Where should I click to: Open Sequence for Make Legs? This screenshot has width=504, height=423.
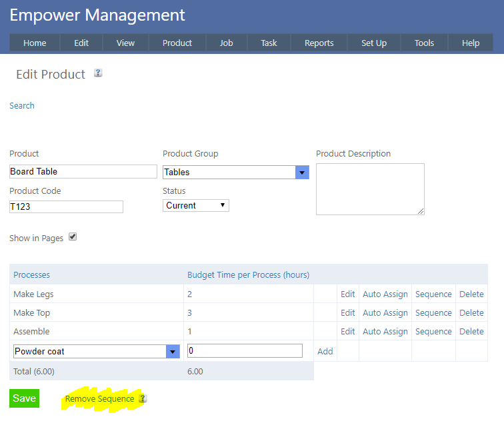[x=433, y=294]
